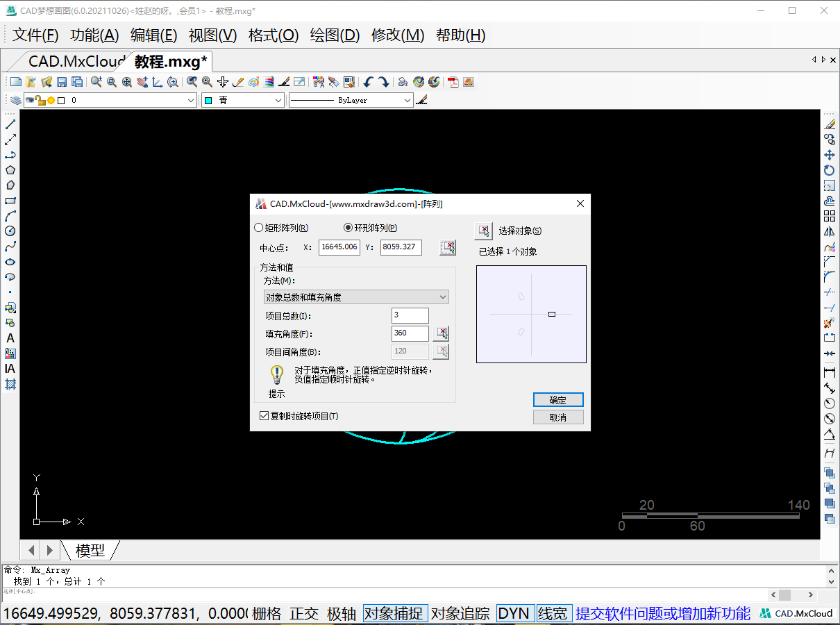
Task: Pick center point from drawing icon
Action: (448, 247)
